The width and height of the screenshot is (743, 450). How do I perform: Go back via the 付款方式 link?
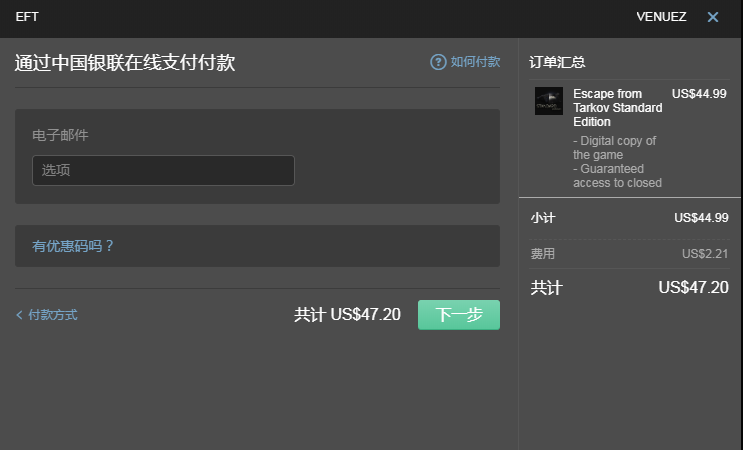(52, 315)
